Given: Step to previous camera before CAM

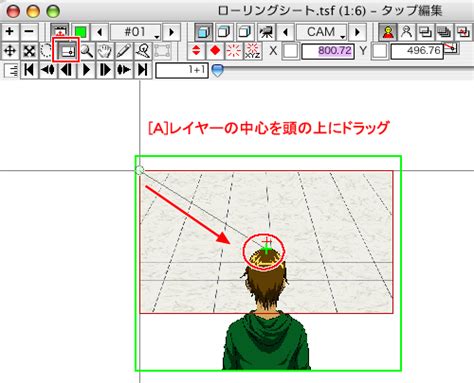Looking at the screenshot, I should click(285, 32).
